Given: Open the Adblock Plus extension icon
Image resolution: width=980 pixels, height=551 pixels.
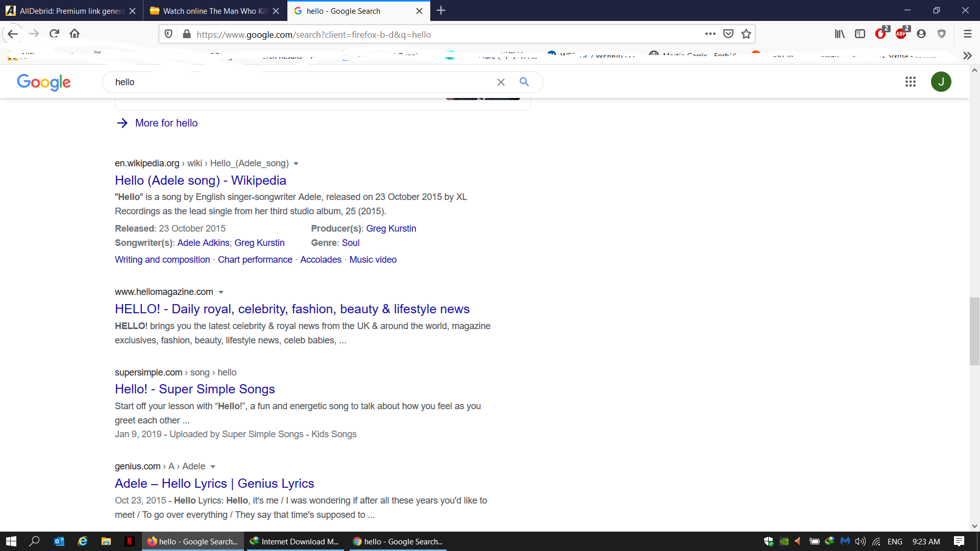Looking at the screenshot, I should tap(901, 34).
